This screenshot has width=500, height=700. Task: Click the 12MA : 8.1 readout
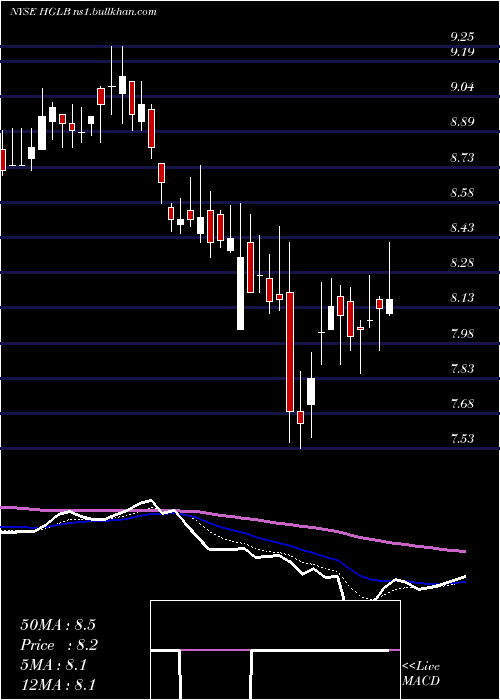click(x=58, y=685)
